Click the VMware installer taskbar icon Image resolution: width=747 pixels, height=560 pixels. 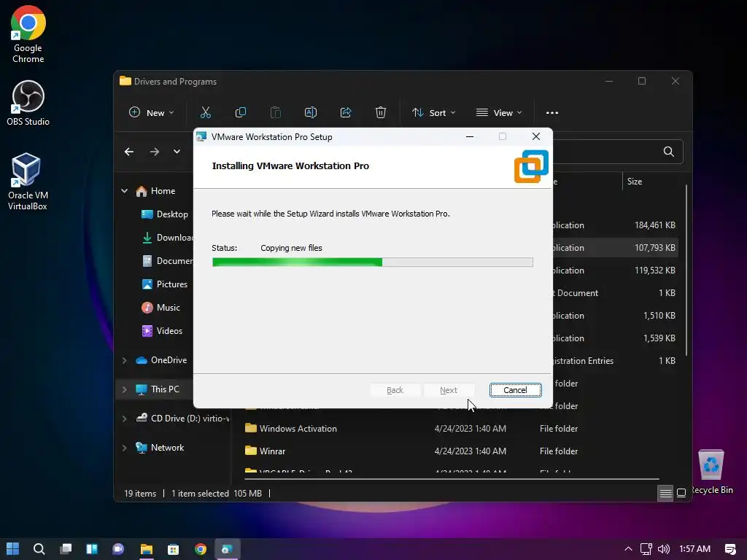coord(227,549)
